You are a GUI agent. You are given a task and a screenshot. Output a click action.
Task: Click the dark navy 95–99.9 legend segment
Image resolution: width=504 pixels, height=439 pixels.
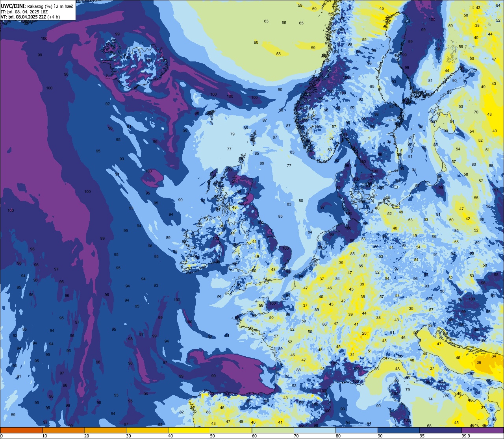pyautogui.click(x=441, y=430)
